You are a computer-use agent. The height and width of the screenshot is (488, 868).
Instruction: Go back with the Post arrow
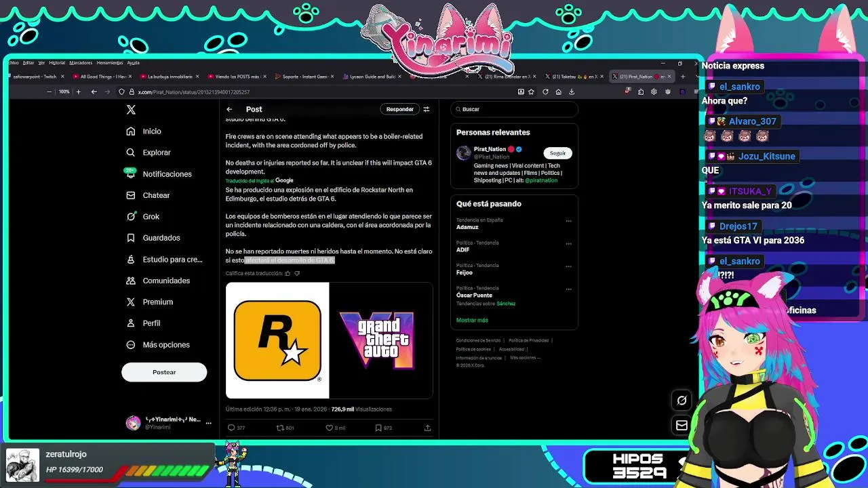(x=229, y=109)
